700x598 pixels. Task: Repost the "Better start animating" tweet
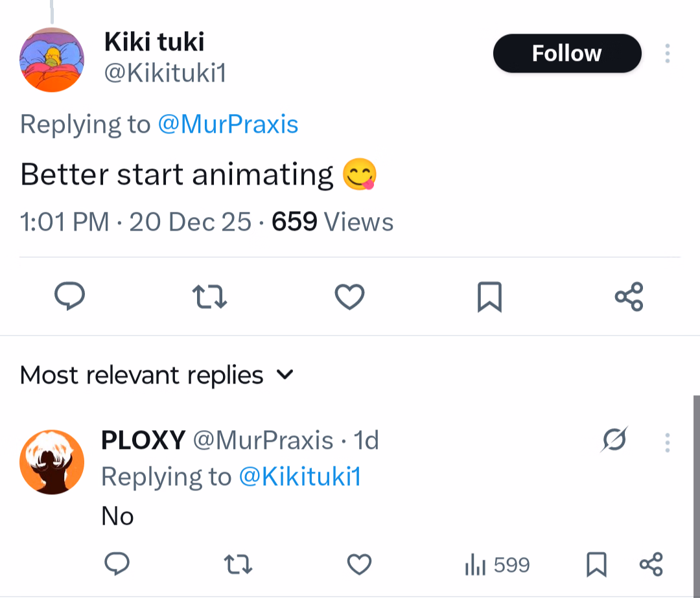(x=210, y=297)
